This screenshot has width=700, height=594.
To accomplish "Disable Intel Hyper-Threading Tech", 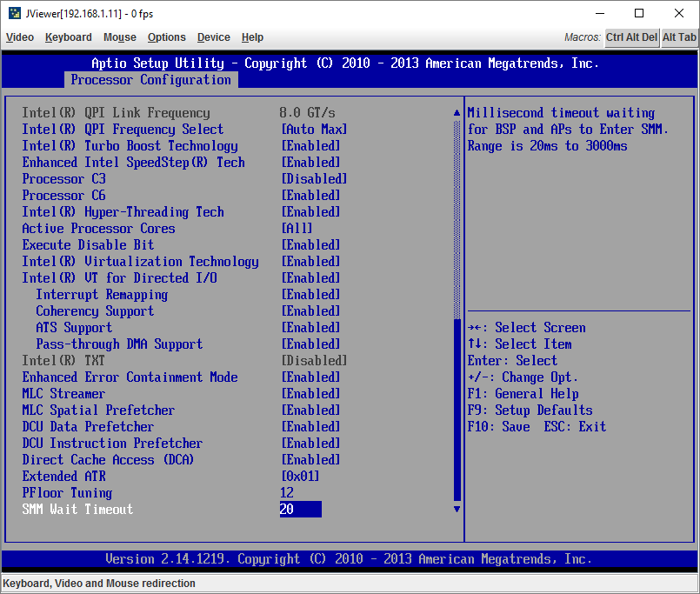I will [x=123, y=211].
